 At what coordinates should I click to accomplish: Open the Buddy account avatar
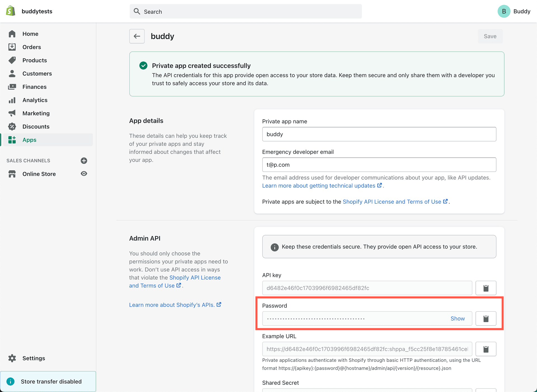[504, 11]
